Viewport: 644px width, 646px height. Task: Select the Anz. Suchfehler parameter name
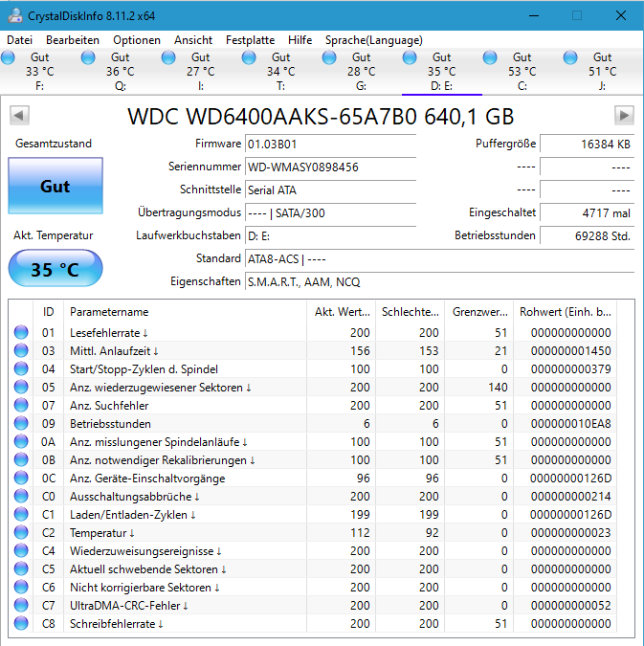pos(109,406)
